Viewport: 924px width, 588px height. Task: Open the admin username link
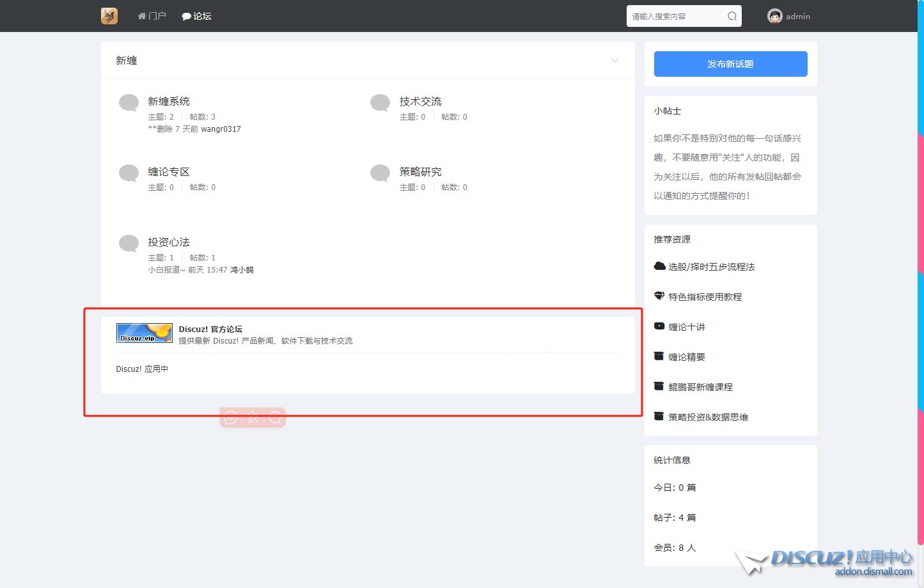(x=797, y=17)
